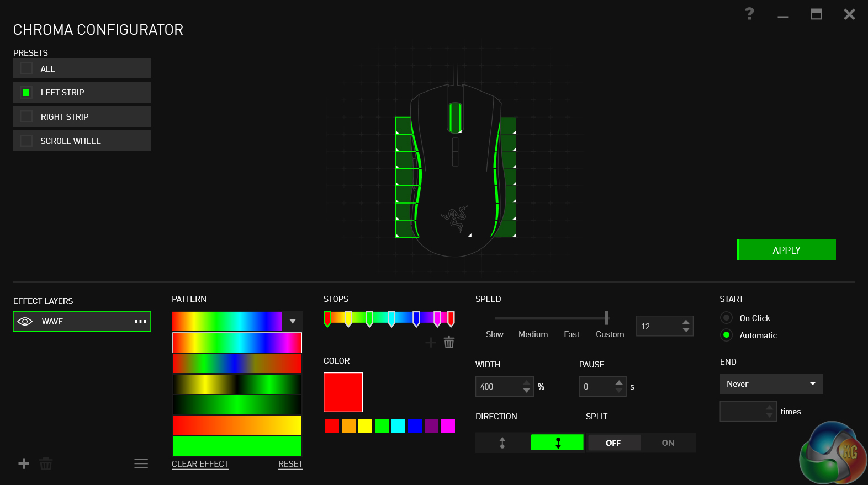Open the END Never dropdown
Viewport: 868px width, 485px height.
(771, 384)
